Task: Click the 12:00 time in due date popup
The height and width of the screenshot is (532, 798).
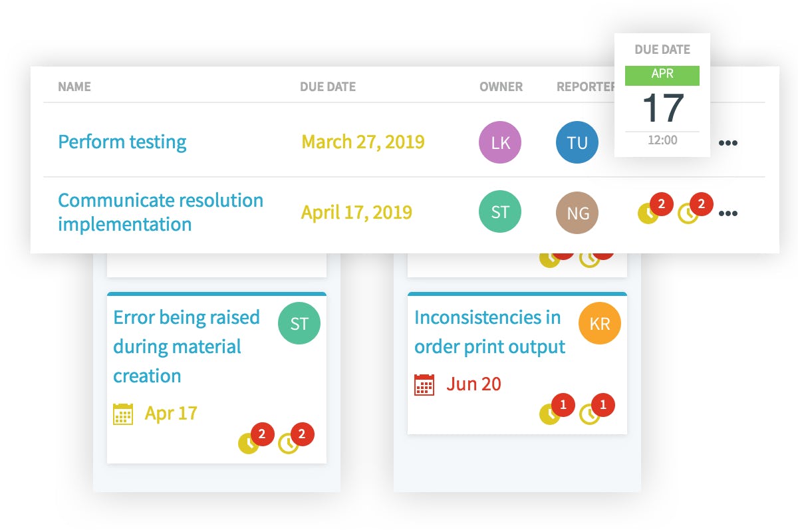Action: 662,140
